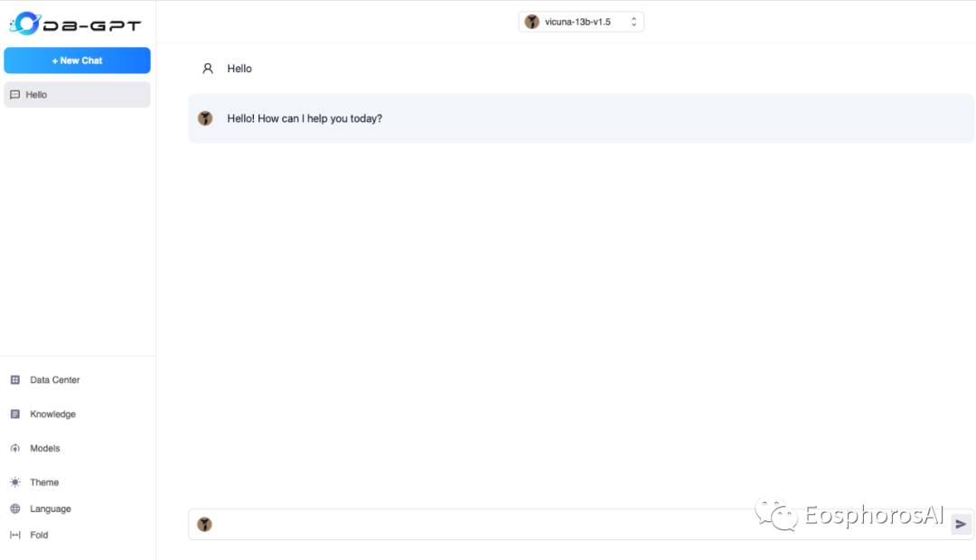The width and height of the screenshot is (976, 560).
Task: Toggle the Theme light/dark mode
Action: click(43, 482)
